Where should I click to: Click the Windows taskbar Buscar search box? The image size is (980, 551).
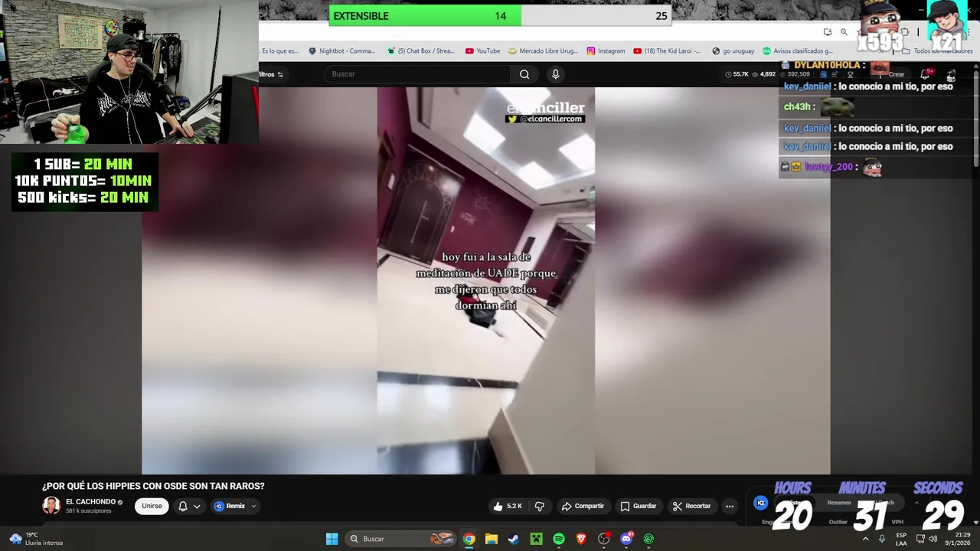click(x=403, y=539)
